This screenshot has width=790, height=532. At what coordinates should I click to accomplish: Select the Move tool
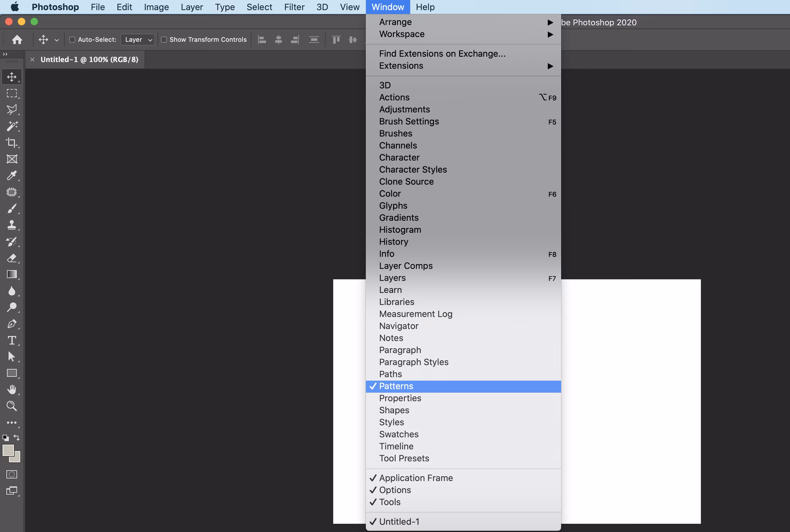(12, 76)
